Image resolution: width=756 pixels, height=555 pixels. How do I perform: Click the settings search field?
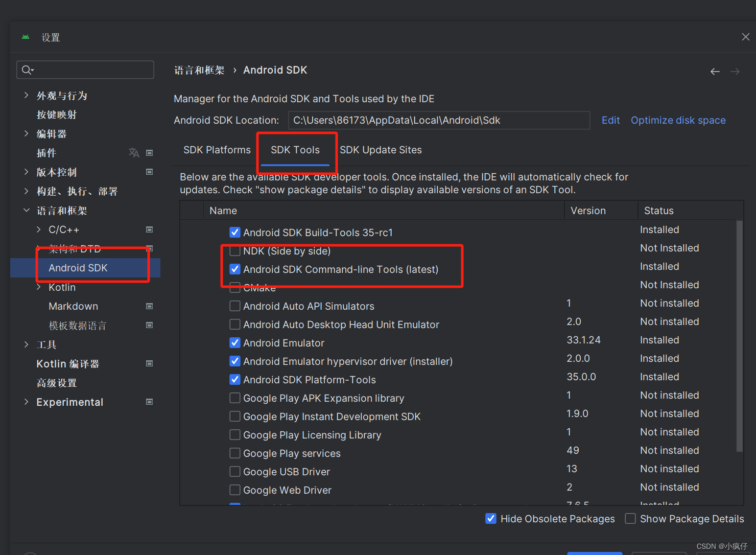pyautogui.click(x=85, y=70)
